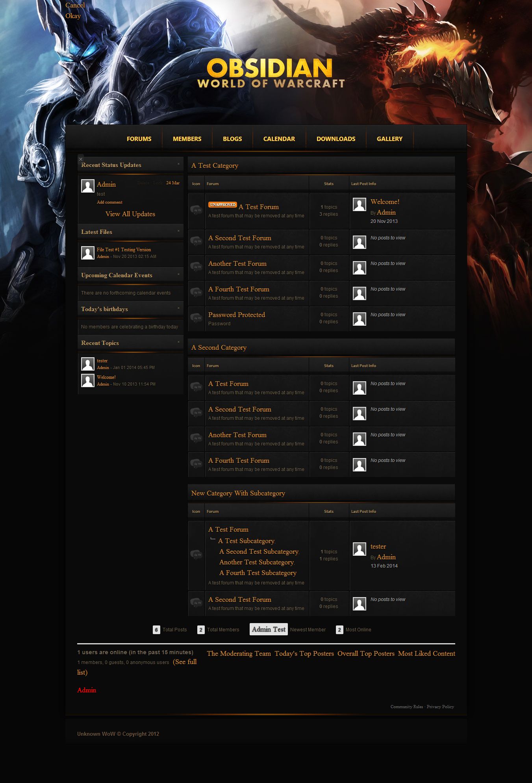The image size is (532, 783).
Task: Close the Recent Topics sidebar block
Action: (178, 342)
